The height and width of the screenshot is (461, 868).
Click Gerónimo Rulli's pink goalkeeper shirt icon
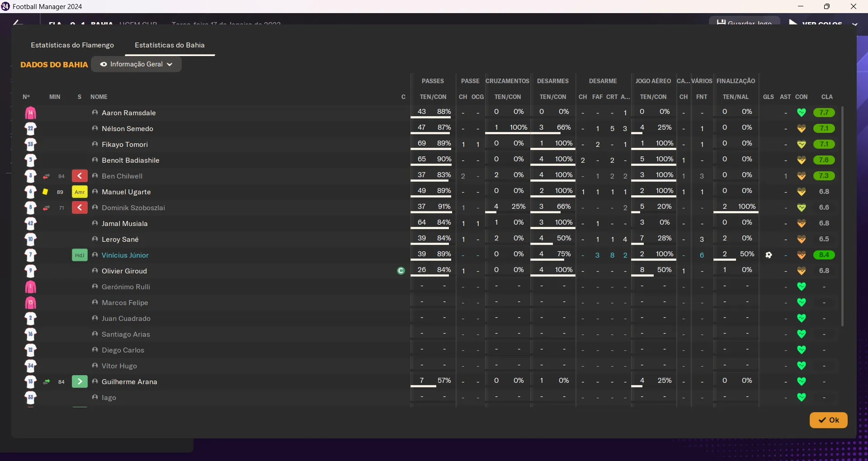30,287
